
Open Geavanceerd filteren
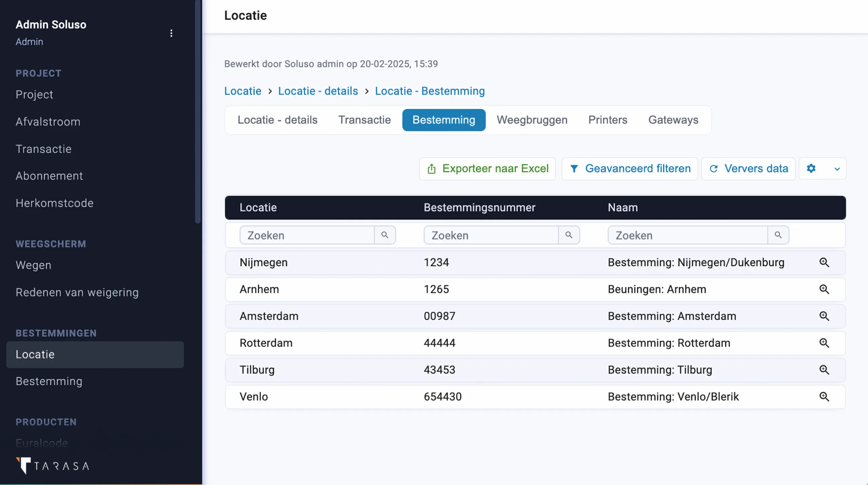[x=630, y=169]
